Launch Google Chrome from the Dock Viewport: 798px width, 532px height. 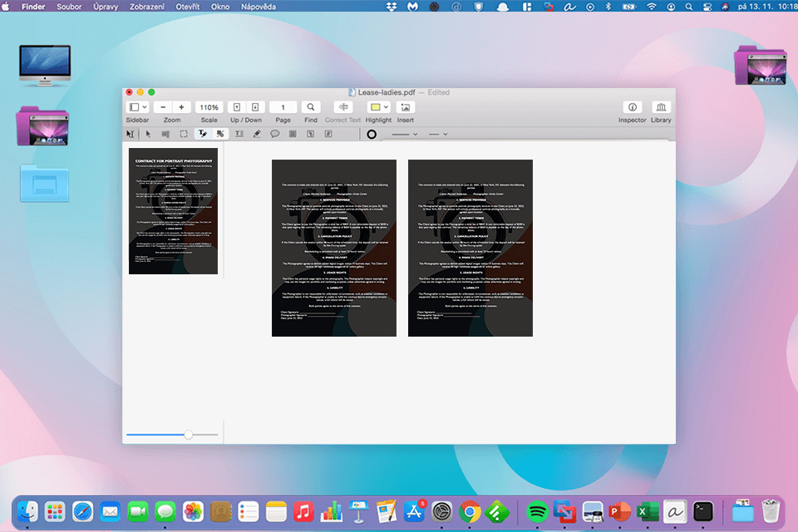pos(469,512)
